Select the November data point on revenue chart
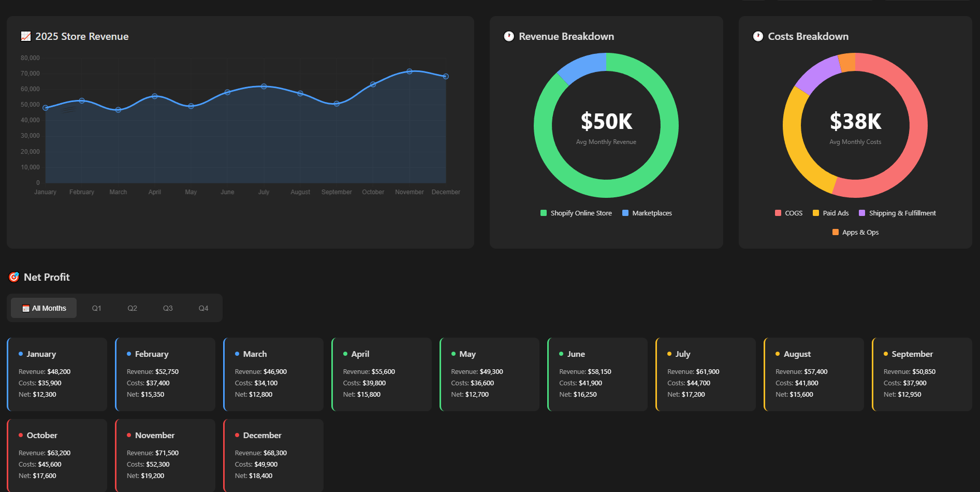980x492 pixels. pos(409,71)
